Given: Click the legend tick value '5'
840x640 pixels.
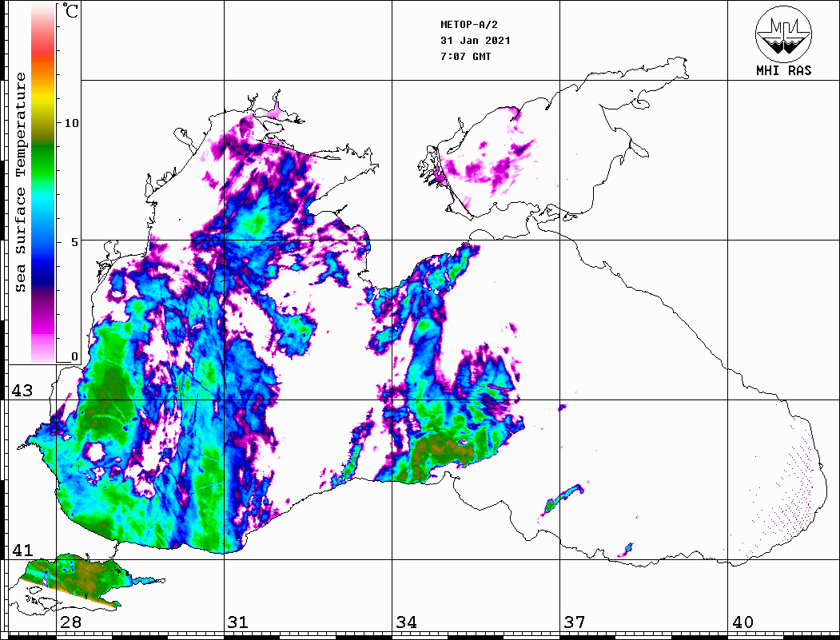Looking at the screenshot, I should click(75, 242).
